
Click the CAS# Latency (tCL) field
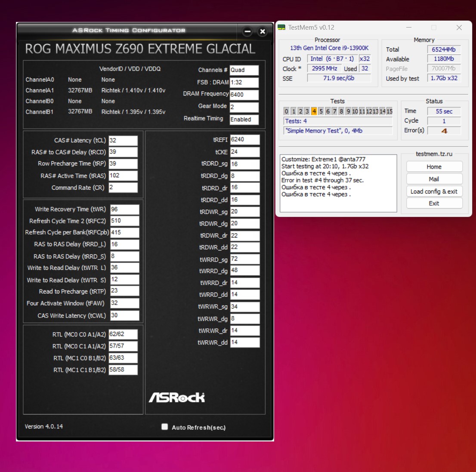(x=123, y=140)
